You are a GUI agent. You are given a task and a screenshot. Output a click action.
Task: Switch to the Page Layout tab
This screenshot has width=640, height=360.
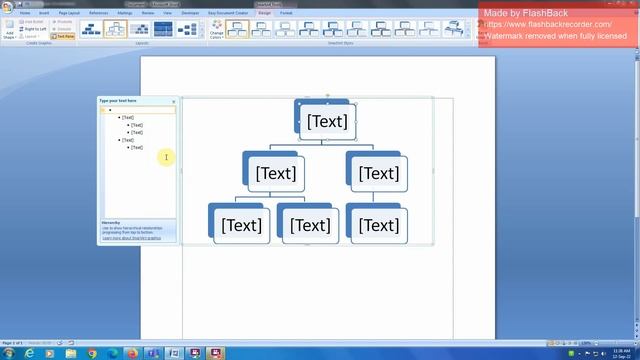click(x=69, y=13)
